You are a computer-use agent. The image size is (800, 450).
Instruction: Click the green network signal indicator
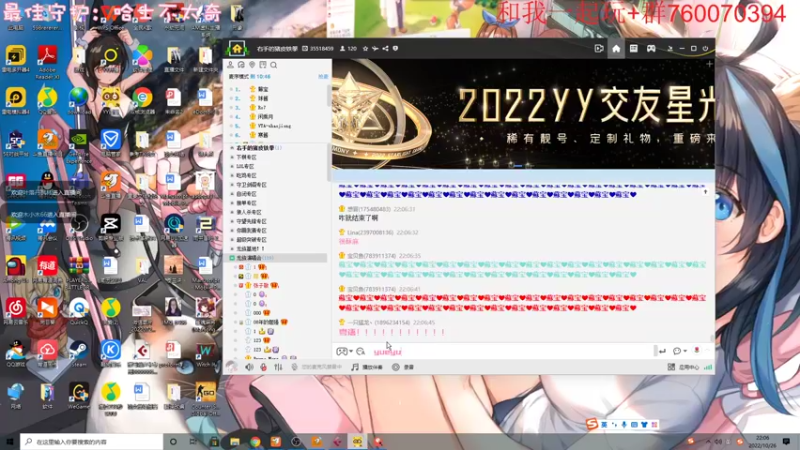708,367
